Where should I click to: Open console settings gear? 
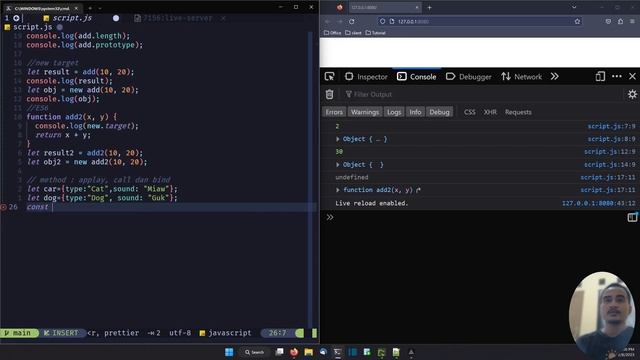(632, 94)
